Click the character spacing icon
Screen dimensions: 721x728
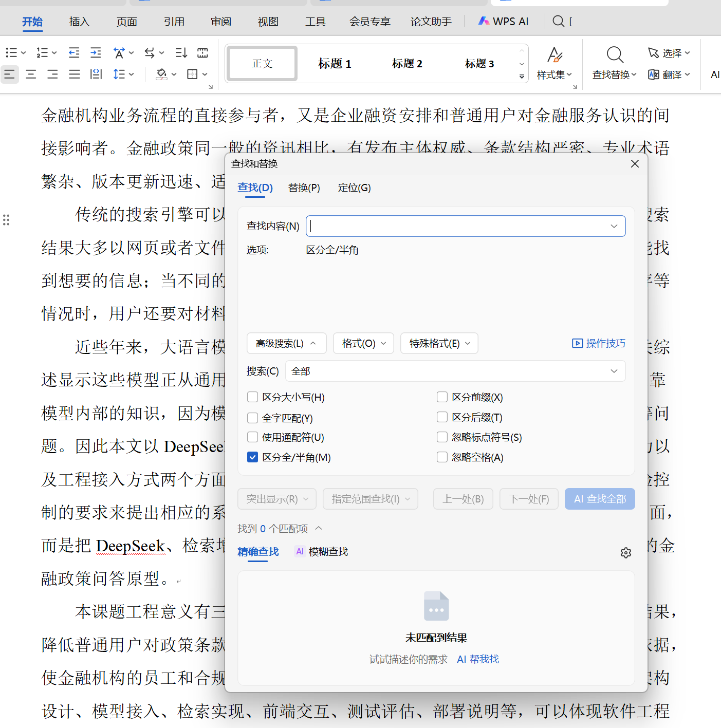[x=119, y=52]
